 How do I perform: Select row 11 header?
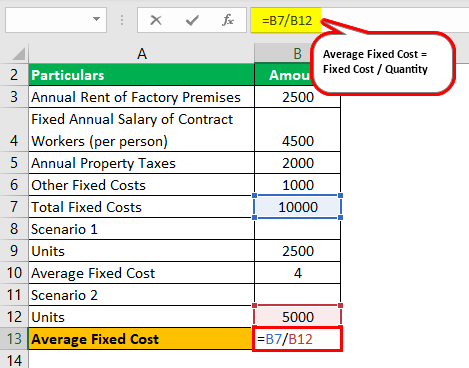[x=14, y=295]
